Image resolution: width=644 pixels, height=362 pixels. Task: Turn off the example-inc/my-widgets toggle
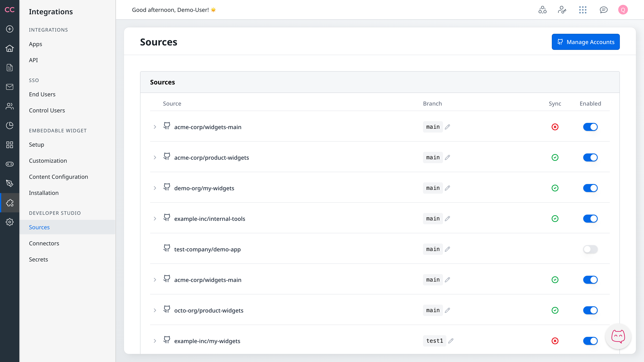590,341
